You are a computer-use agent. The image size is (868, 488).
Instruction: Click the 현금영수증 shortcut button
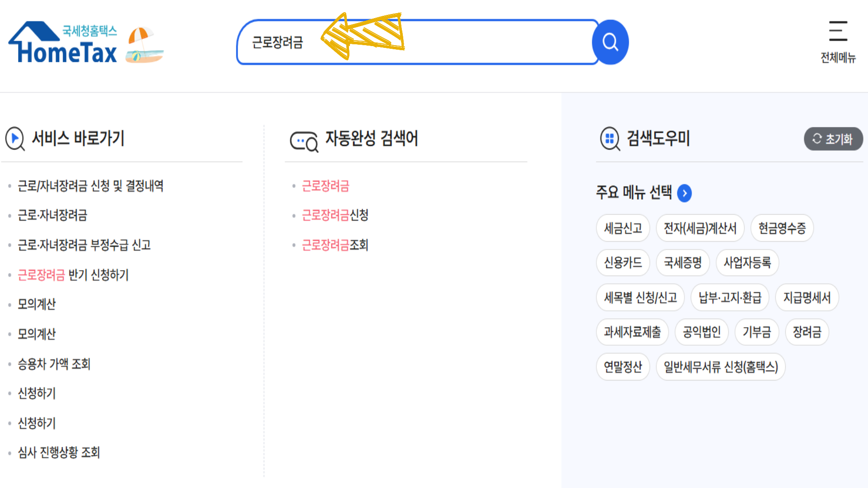[782, 228]
